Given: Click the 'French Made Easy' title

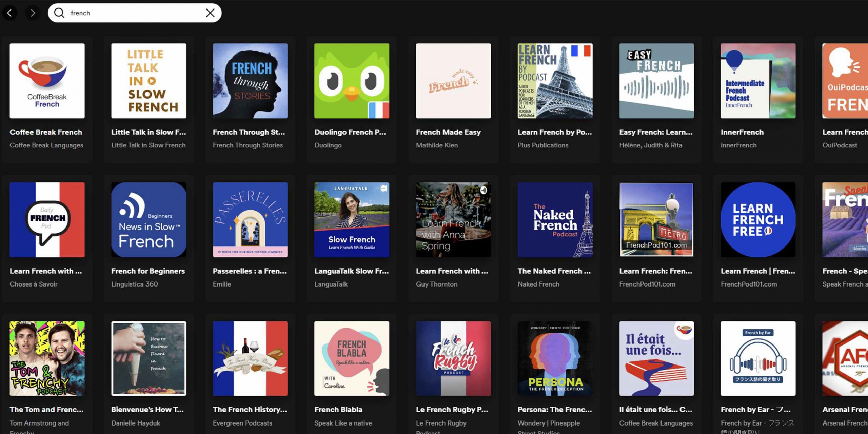Looking at the screenshot, I should (x=448, y=132).
